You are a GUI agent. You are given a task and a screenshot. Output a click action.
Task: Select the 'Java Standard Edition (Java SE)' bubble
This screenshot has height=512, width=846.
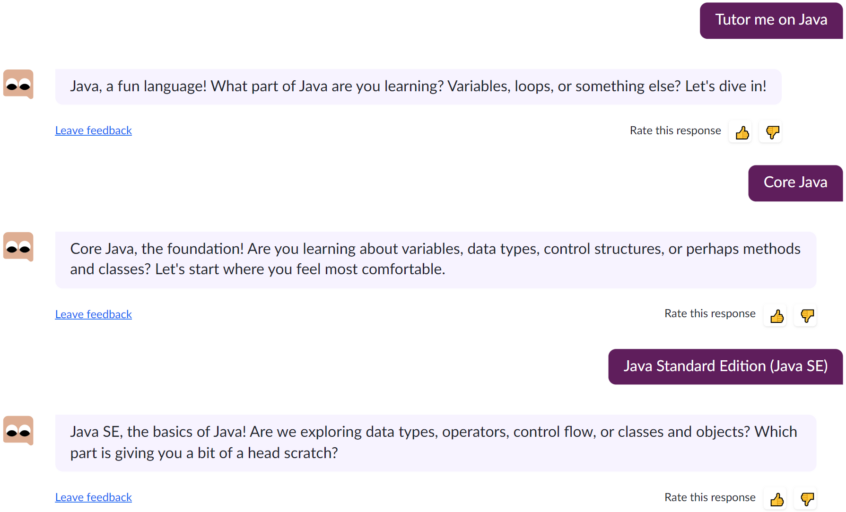click(725, 366)
